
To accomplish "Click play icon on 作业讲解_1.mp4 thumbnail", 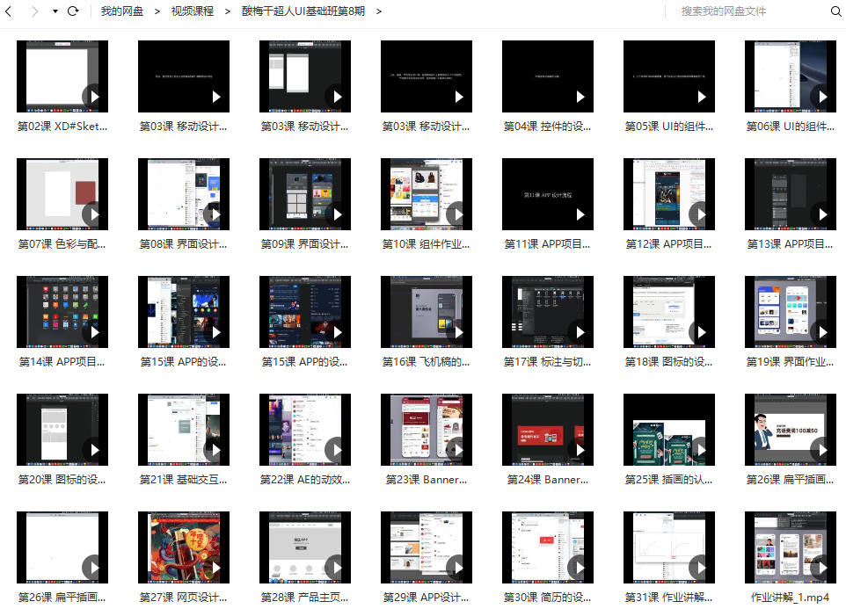I will point(820,567).
